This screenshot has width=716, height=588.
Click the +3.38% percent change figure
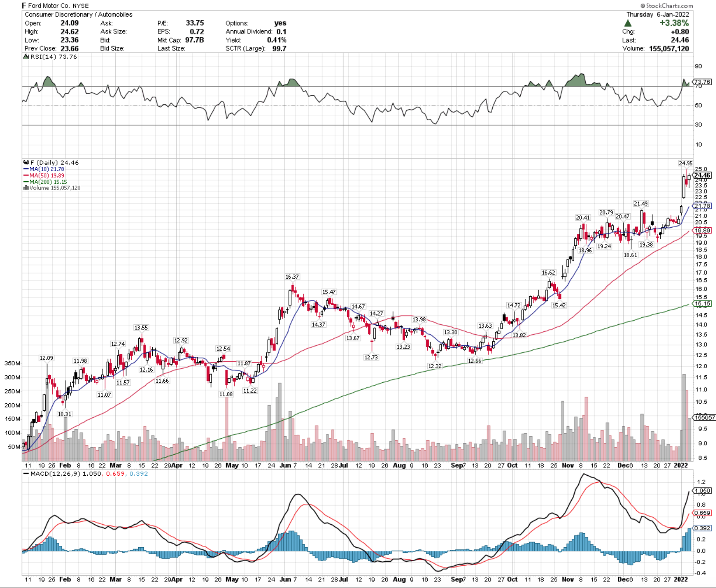click(674, 23)
